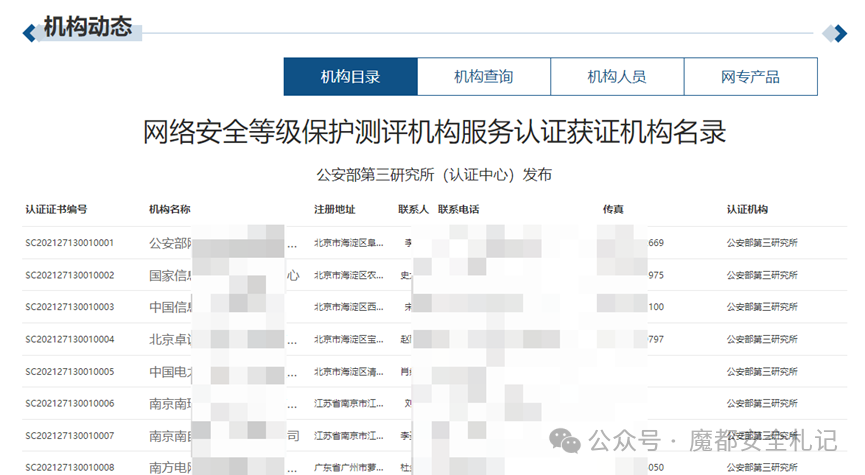This screenshot has height=475, width=865.
Task: Click 公安部第三研究所 in row SC202127130010004
Action: point(762,339)
